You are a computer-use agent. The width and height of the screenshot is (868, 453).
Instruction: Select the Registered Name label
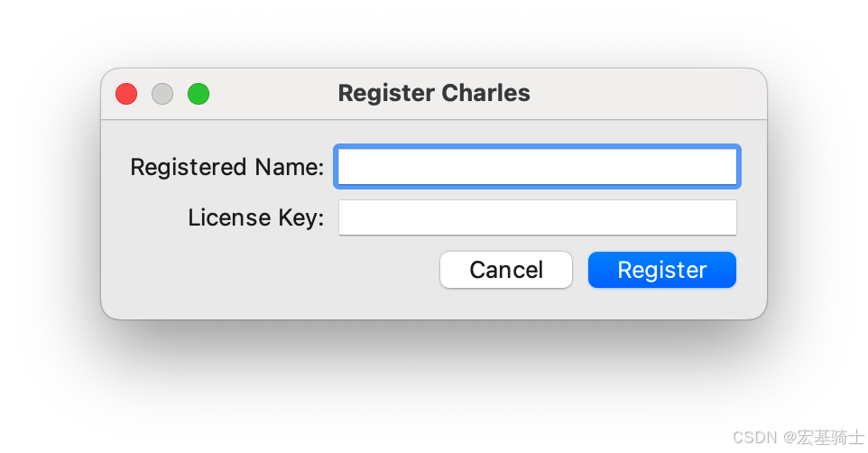pos(227,167)
